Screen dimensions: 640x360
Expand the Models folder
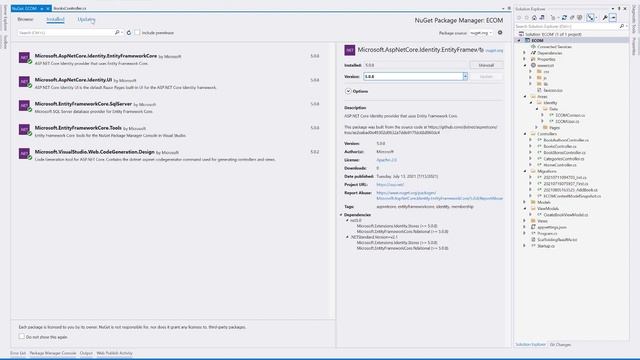(524, 202)
